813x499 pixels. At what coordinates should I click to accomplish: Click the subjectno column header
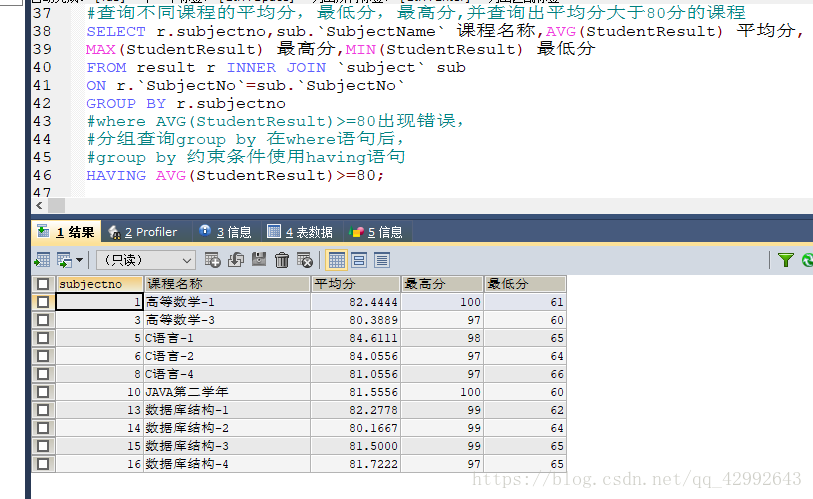click(100, 284)
